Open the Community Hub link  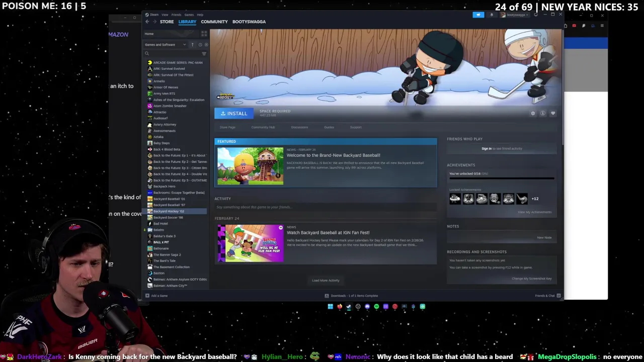[x=263, y=127]
